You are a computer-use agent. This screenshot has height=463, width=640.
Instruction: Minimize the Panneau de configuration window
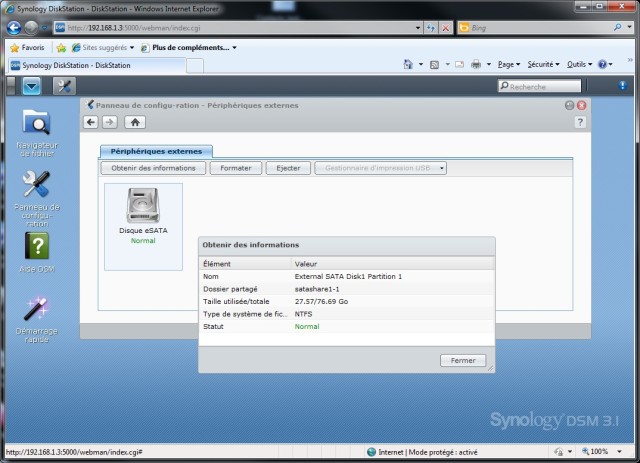(569, 105)
